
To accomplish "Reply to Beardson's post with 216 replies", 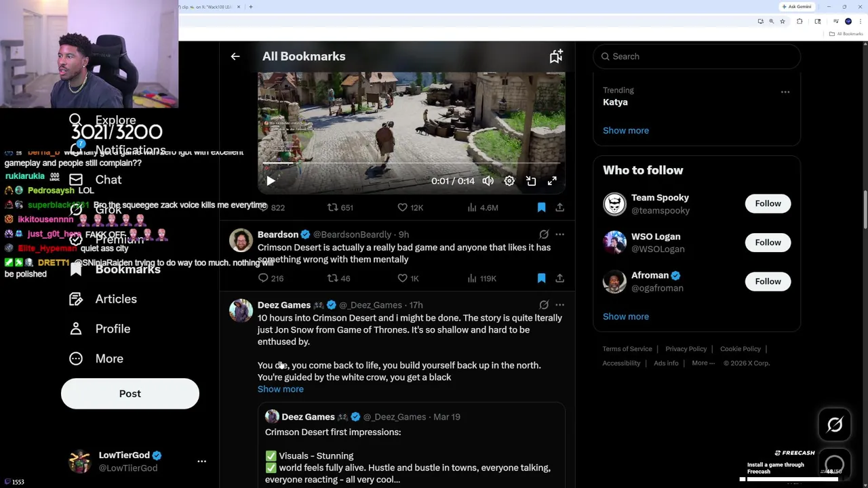I will [271, 278].
